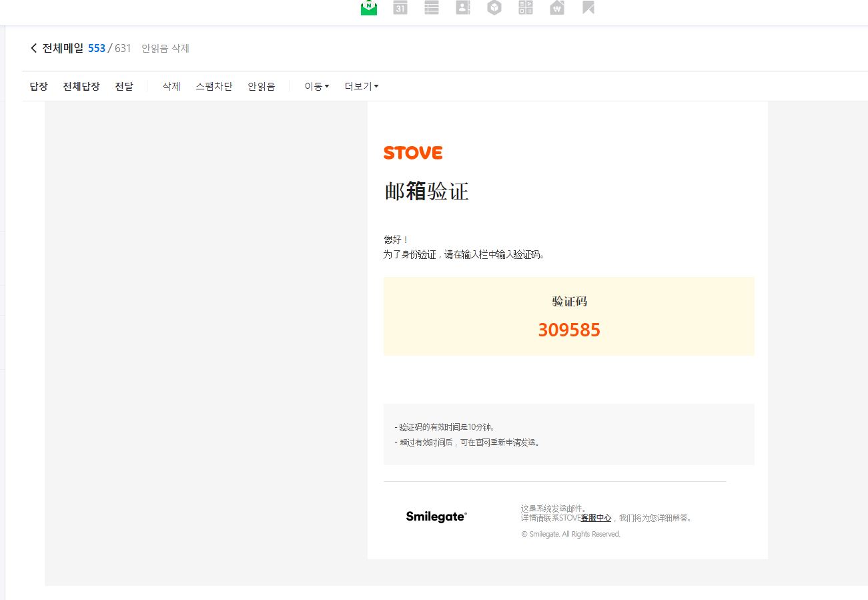Open the Memo list icon
This screenshot has height=600, width=868.
point(432,7)
